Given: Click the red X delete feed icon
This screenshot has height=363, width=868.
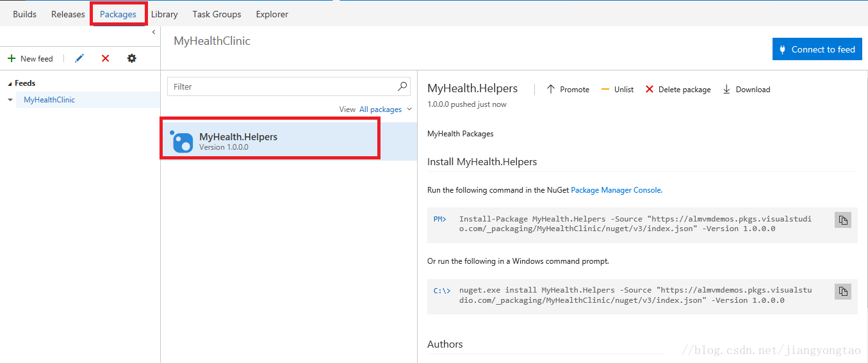Looking at the screenshot, I should pyautogui.click(x=106, y=58).
